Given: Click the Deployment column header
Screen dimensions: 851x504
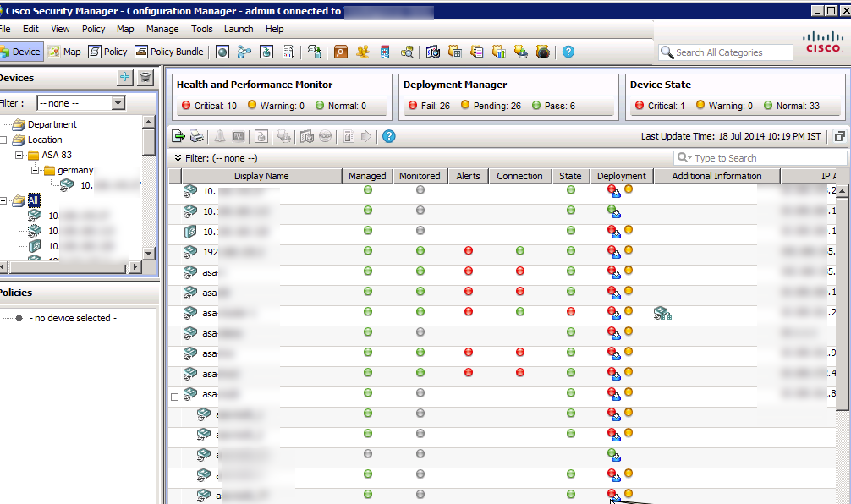Looking at the screenshot, I should coord(621,176).
